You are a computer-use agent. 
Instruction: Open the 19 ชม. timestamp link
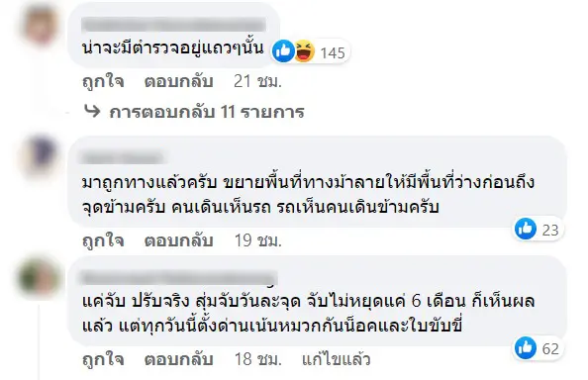click(x=258, y=240)
